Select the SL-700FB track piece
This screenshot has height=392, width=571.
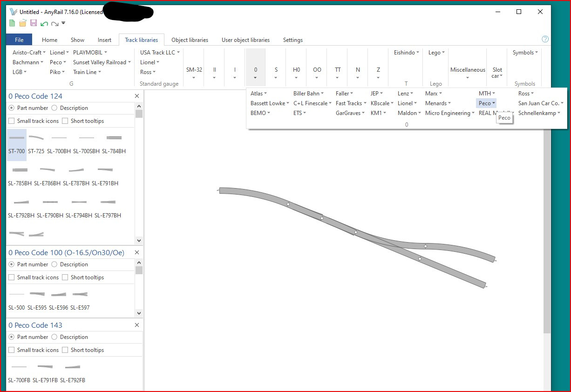click(x=19, y=373)
